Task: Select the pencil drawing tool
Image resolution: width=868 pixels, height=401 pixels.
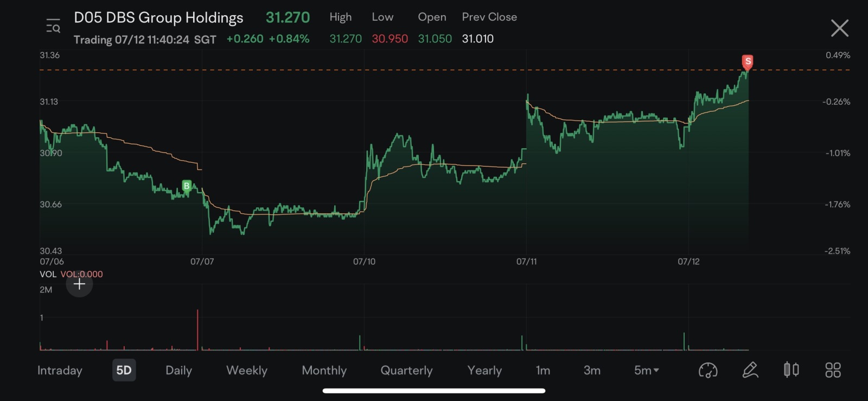Action: [750, 370]
